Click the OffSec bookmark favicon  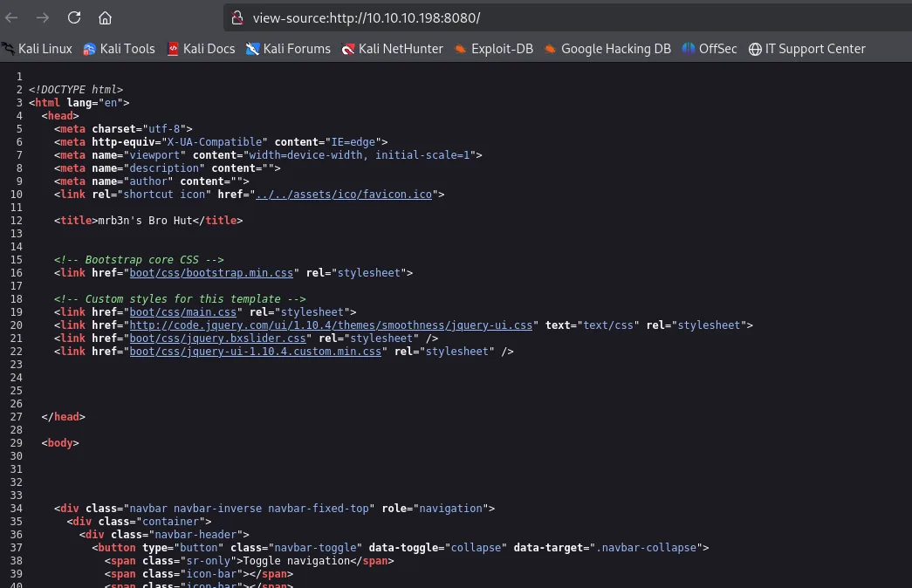[688, 49]
